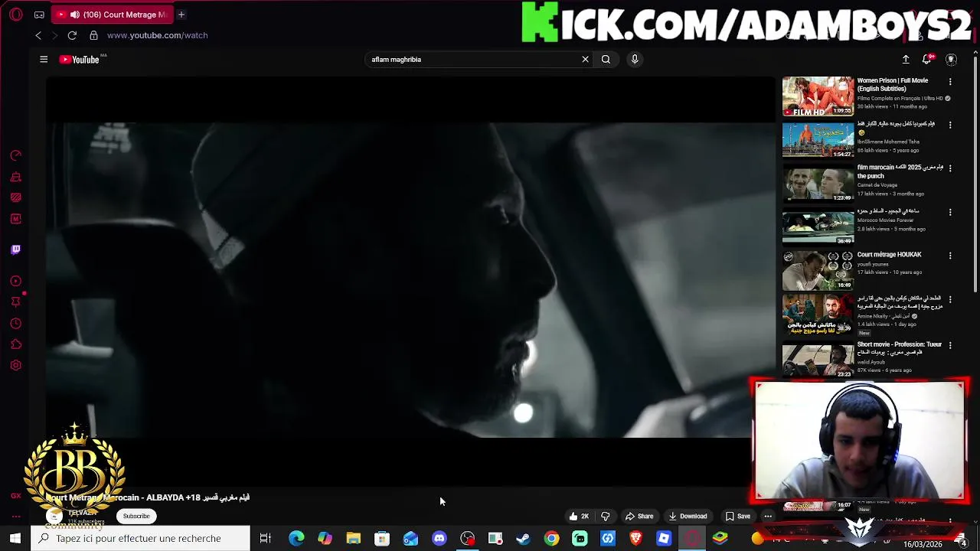980x551 pixels.
Task: Open the Player icon in Opera sidebar
Action: click(16, 281)
